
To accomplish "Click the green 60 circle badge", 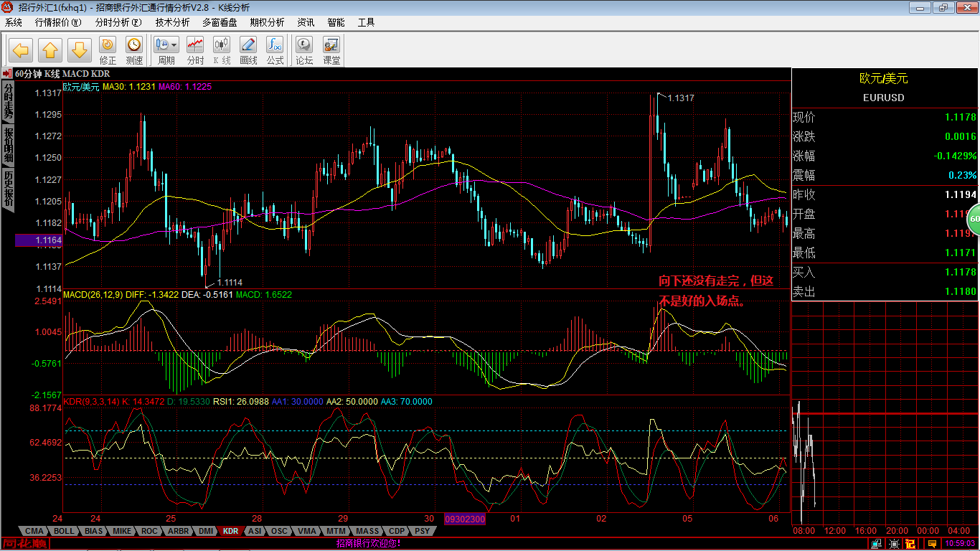I will [x=974, y=220].
